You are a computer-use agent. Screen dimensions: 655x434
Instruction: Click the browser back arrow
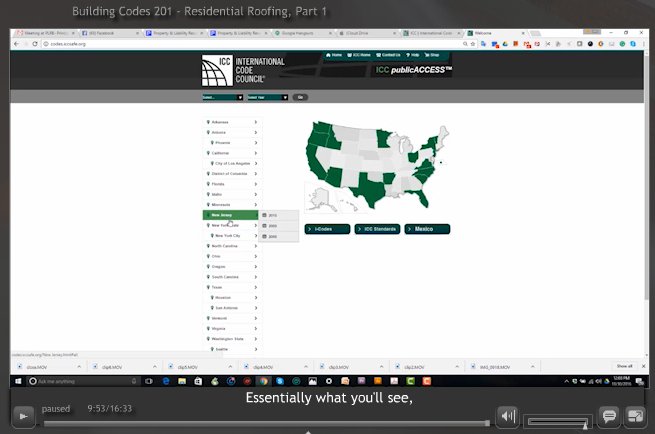16,44
